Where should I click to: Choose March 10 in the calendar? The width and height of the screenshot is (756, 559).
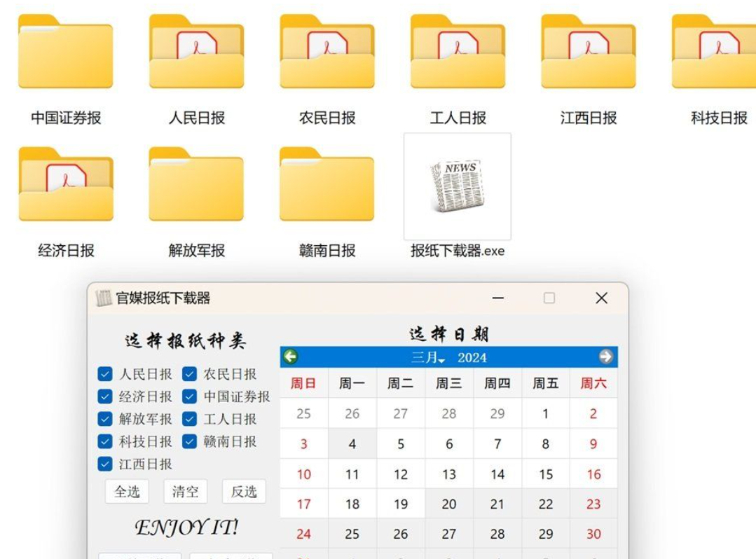pos(304,474)
